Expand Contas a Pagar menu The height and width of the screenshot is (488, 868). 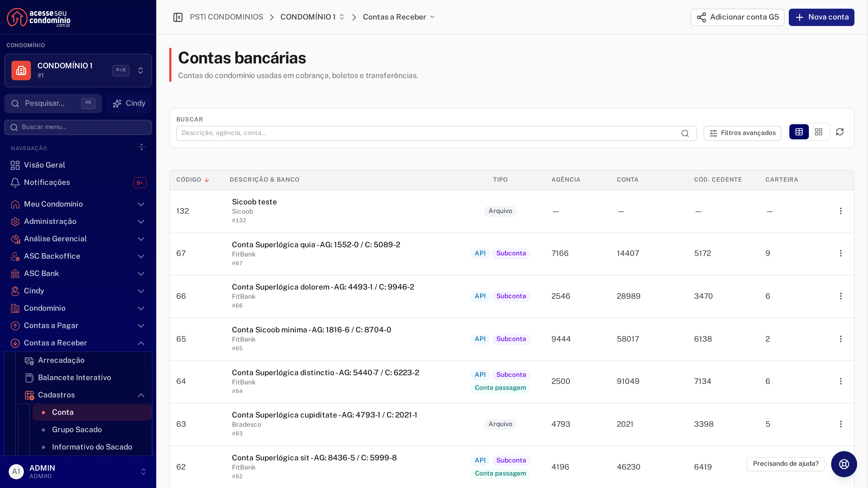78,326
